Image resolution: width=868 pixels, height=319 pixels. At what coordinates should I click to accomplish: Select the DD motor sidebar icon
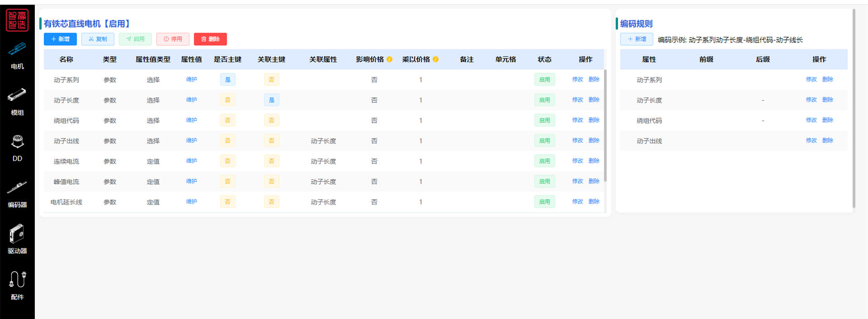click(17, 142)
